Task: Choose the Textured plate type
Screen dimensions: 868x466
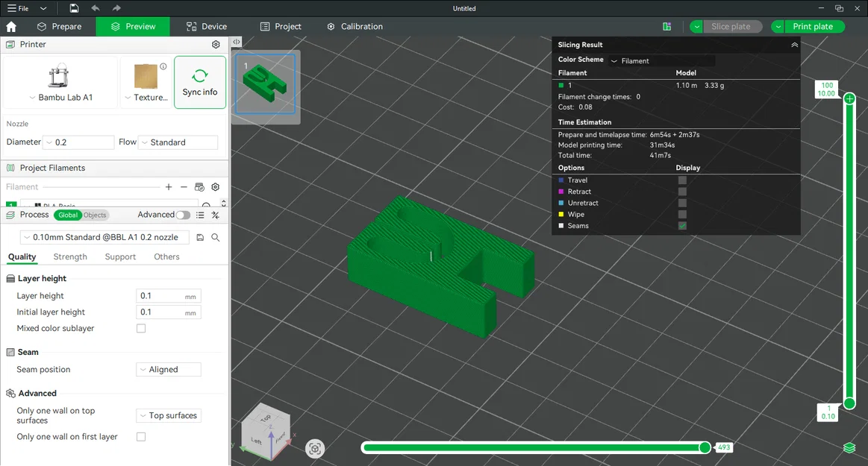Action: [x=146, y=82]
